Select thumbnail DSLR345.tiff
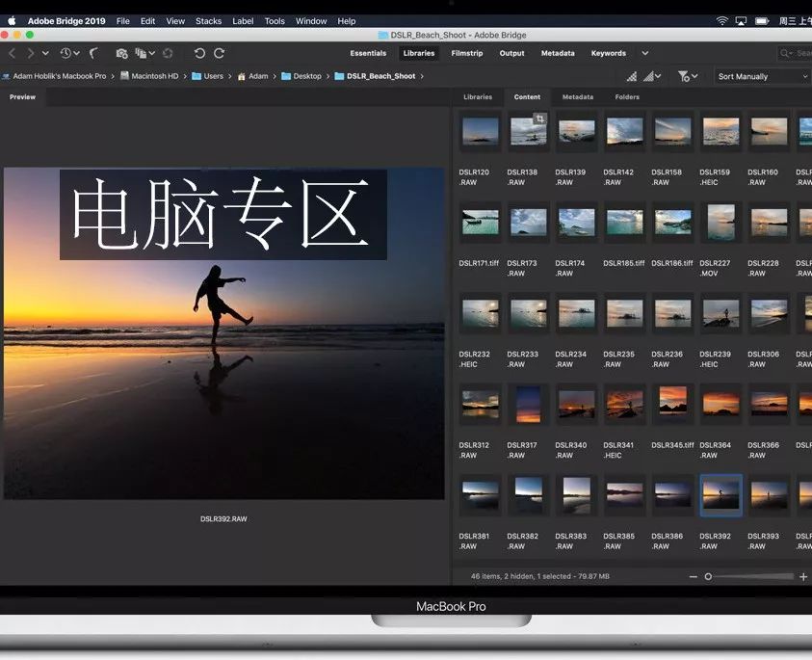The width and height of the screenshot is (812, 660). click(672, 404)
